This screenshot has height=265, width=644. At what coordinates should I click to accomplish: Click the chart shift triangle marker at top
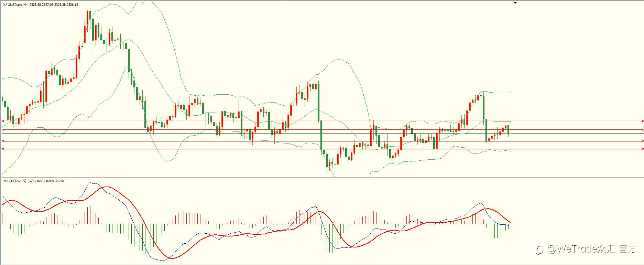point(515,3)
